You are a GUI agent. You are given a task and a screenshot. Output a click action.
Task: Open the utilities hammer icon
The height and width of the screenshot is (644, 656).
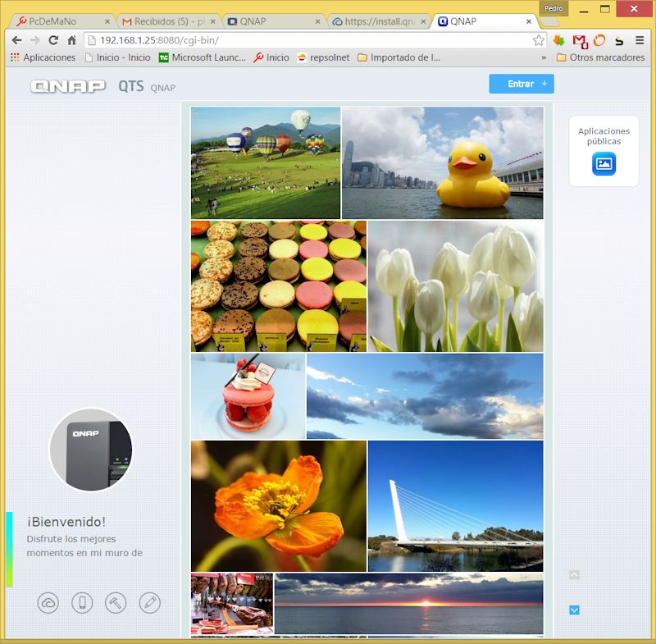pos(116,603)
